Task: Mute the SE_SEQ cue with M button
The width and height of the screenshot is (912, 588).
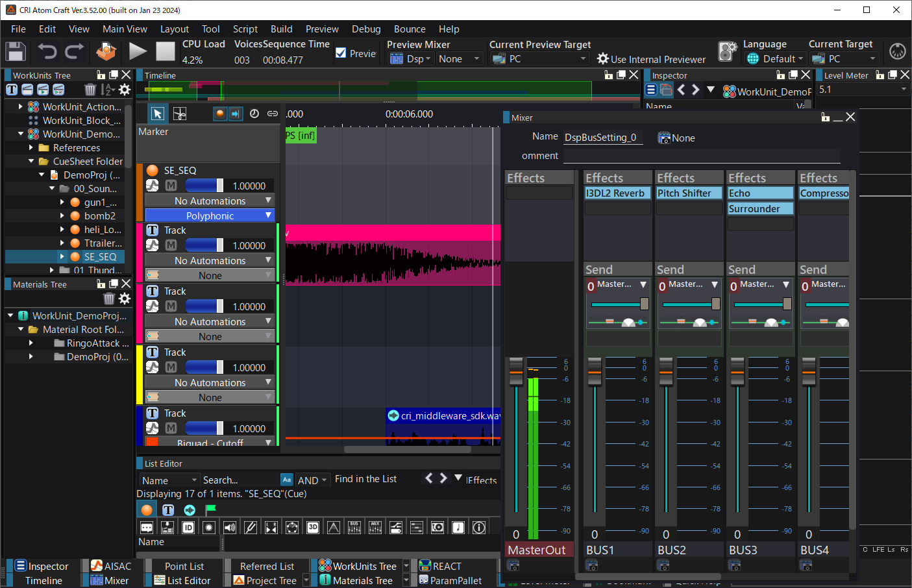Action: click(x=171, y=186)
